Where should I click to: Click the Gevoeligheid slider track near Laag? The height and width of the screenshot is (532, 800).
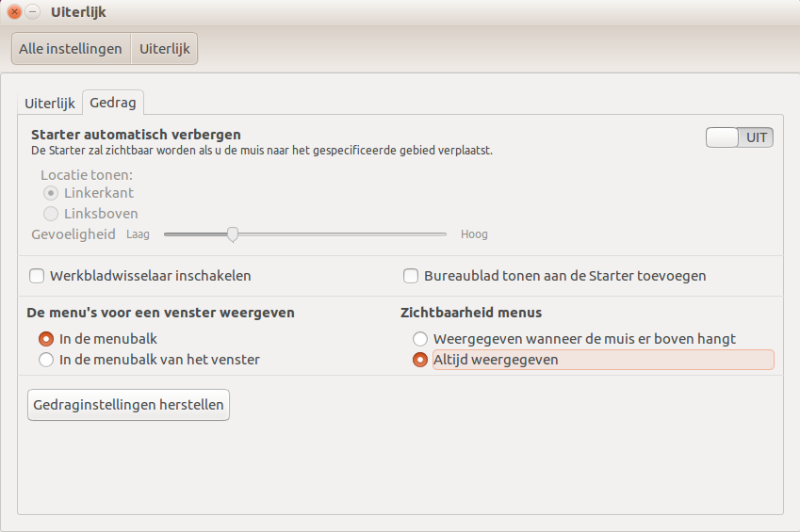[x=174, y=234]
